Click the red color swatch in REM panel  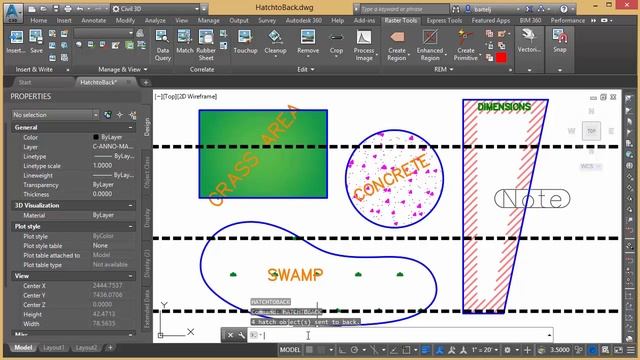click(x=501, y=58)
